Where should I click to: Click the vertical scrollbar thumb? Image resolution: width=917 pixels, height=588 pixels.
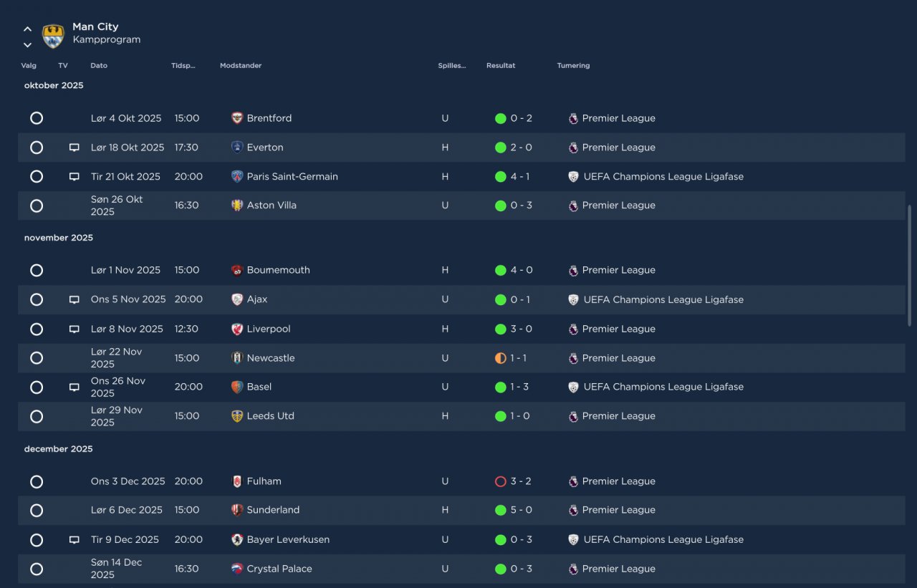point(909,265)
